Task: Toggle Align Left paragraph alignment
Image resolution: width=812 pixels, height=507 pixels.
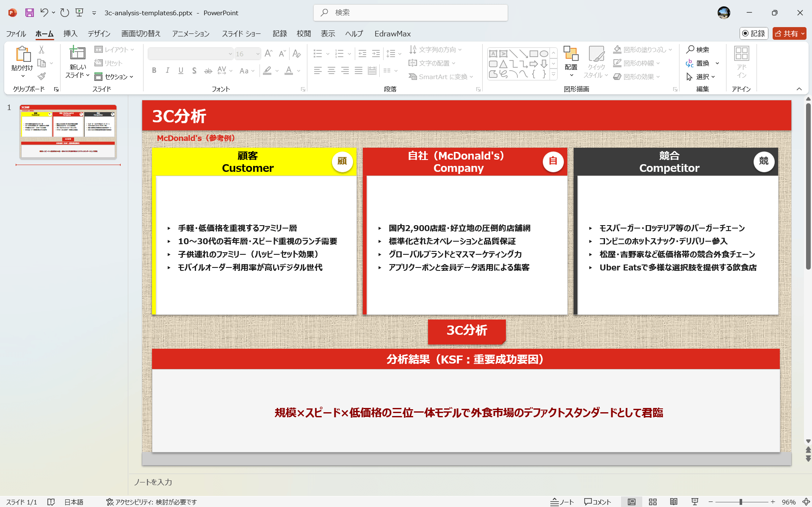Action: (318, 71)
